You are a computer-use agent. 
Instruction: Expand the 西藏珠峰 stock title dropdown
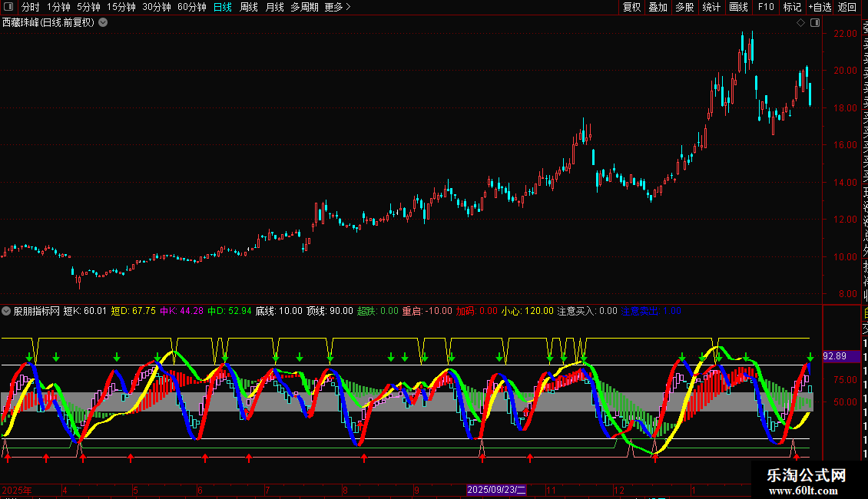point(104,23)
